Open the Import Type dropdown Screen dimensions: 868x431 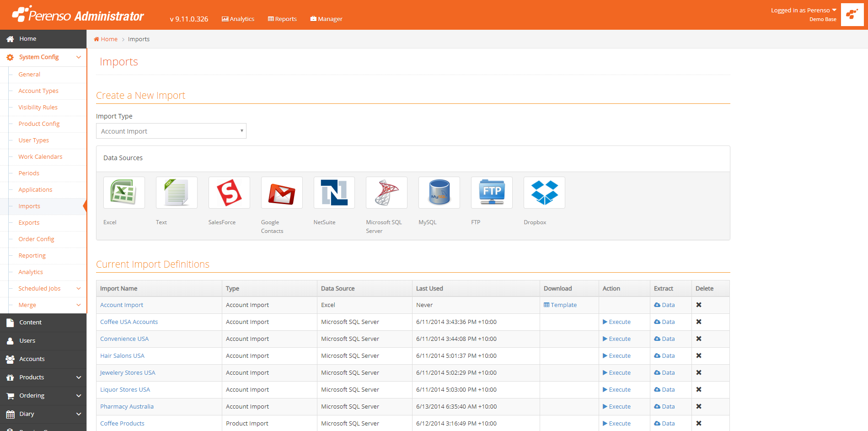pyautogui.click(x=171, y=131)
